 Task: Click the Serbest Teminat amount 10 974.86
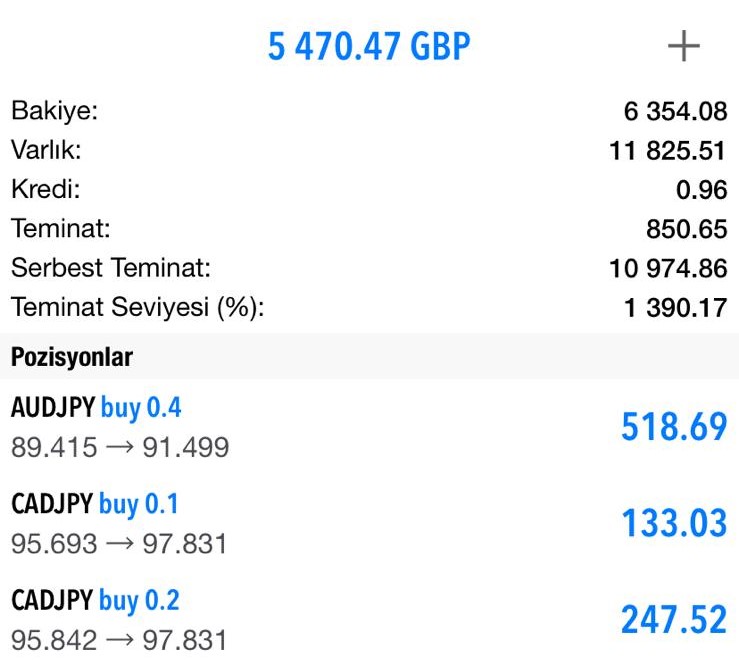667,269
